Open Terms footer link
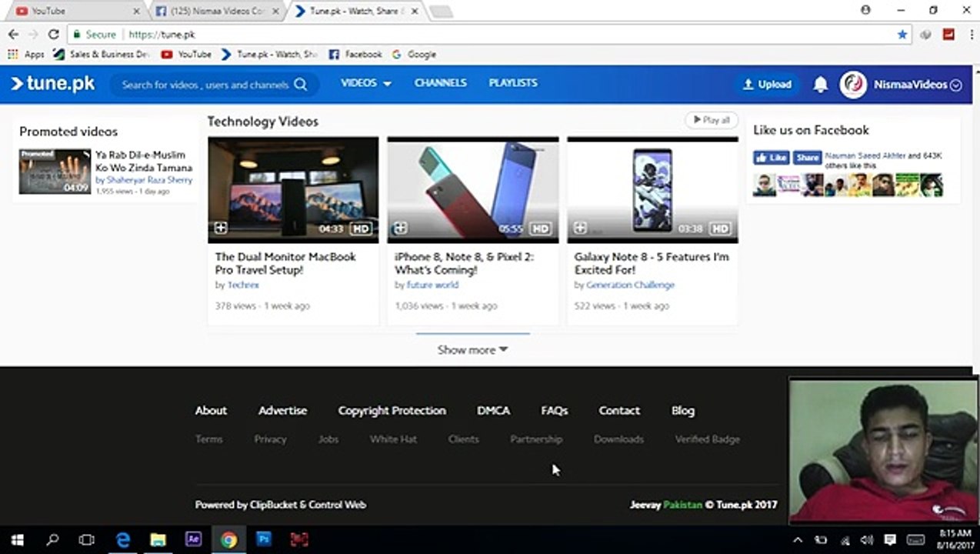This screenshot has width=980, height=554. click(208, 439)
